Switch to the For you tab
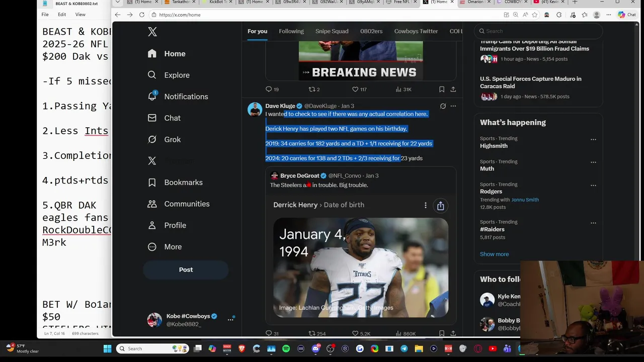 (x=257, y=31)
